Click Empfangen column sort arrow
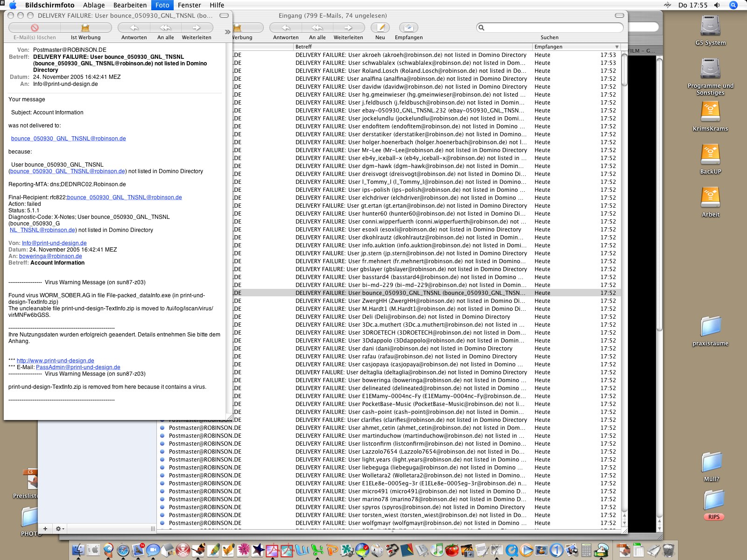Image resolution: width=747 pixels, height=560 pixels. (x=617, y=47)
